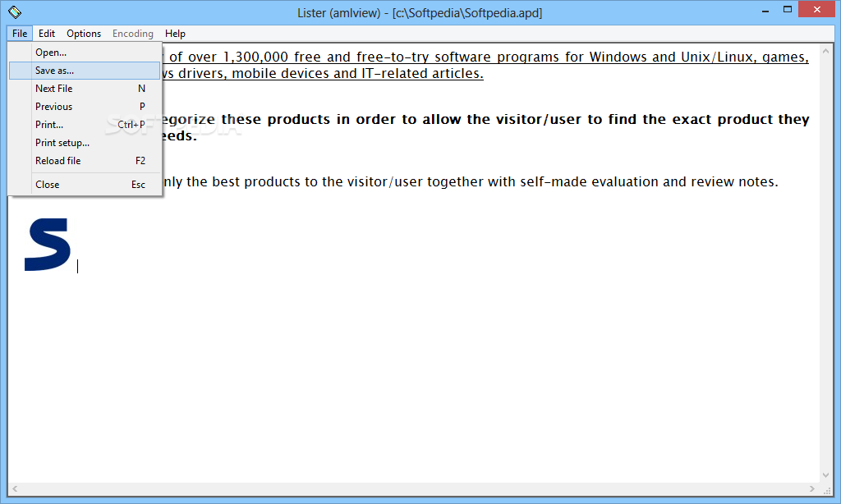Click the text 'self-made evaluation and review notes.'

[649, 181]
